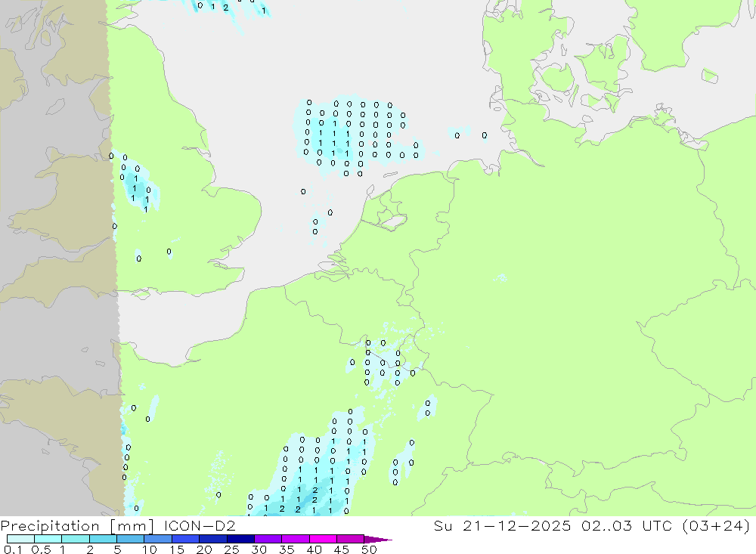Click the legend value label 45
756x554 pixels.
[x=342, y=549]
